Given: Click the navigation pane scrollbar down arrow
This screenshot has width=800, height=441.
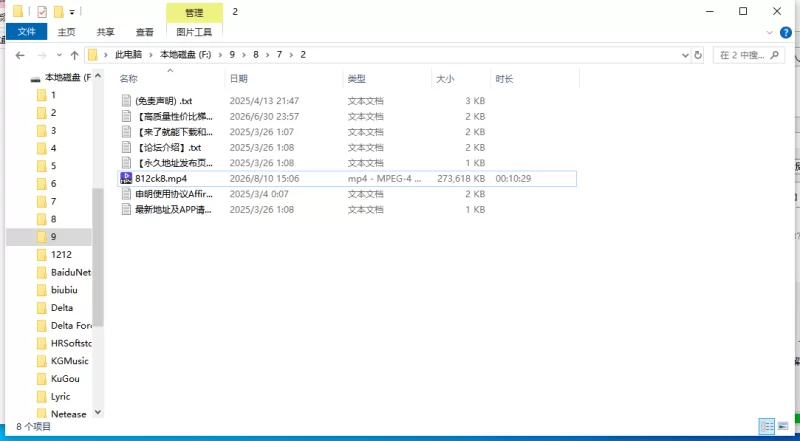Looking at the screenshot, I should click(x=98, y=412).
